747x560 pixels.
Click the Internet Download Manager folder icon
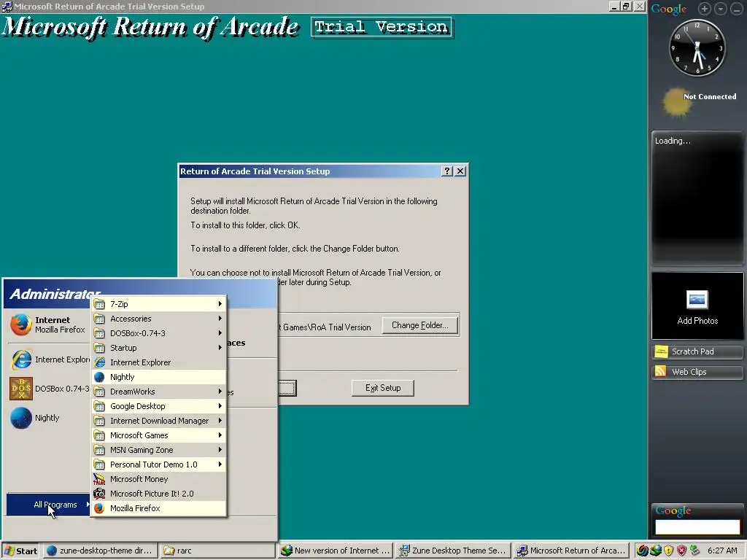[99, 421]
